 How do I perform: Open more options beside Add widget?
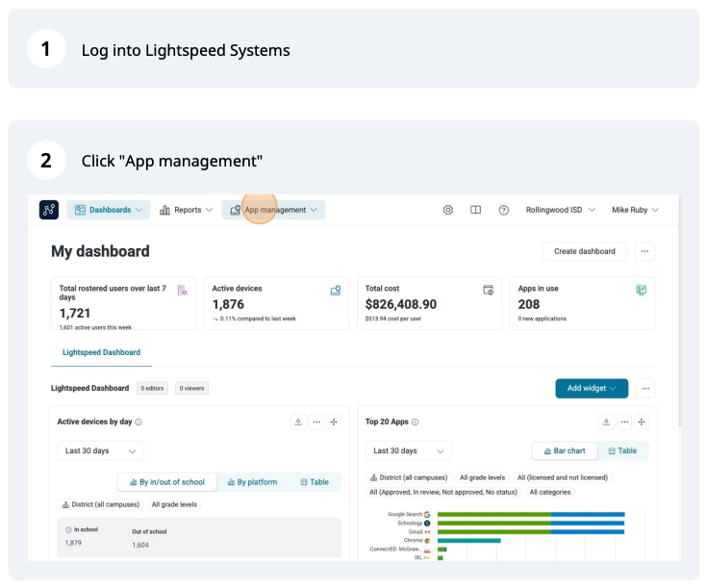pyautogui.click(x=645, y=388)
